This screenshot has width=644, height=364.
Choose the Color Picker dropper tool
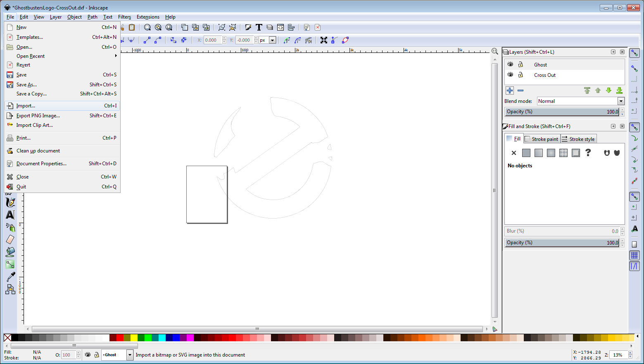(10, 276)
